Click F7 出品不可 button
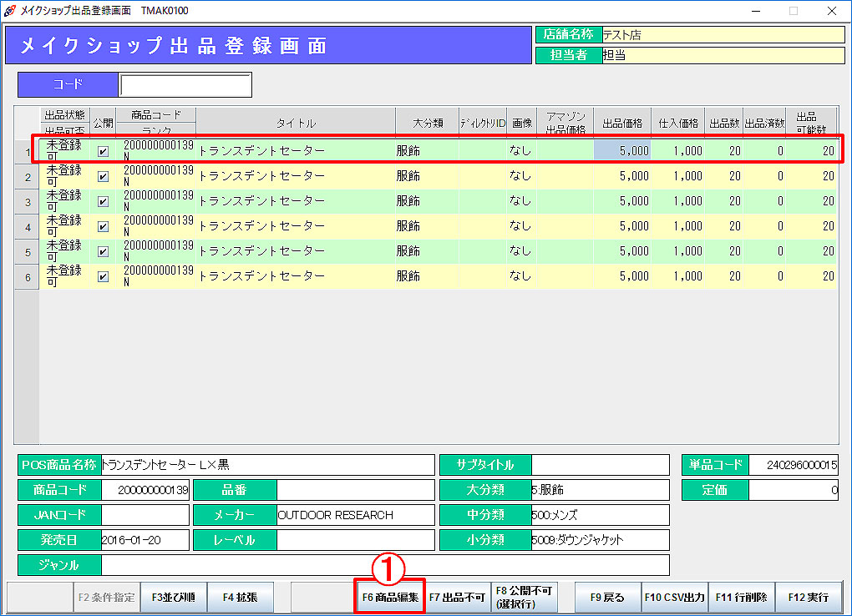Screen dimensions: 852x616 [457, 598]
